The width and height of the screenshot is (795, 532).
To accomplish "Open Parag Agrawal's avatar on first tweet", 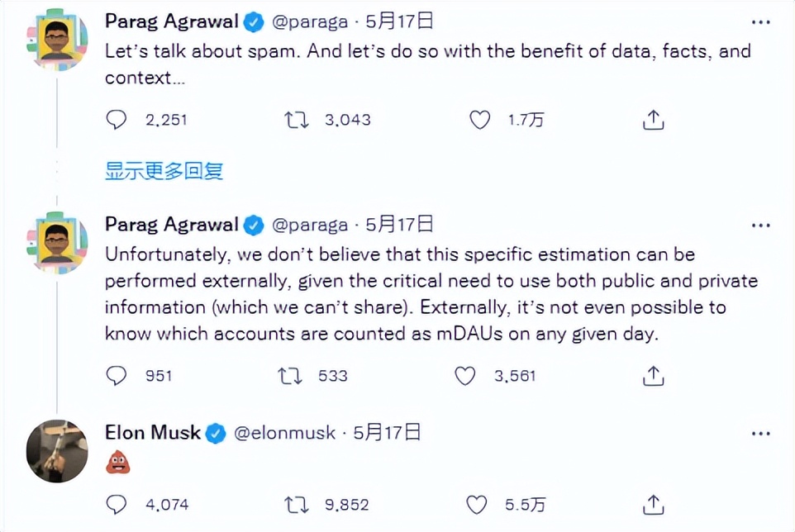I will 56,41.
